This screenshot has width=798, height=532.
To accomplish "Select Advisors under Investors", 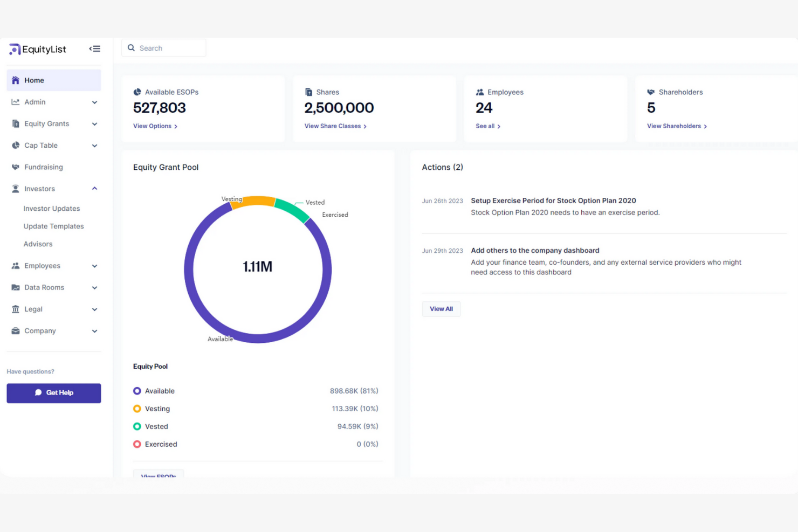I will point(38,244).
